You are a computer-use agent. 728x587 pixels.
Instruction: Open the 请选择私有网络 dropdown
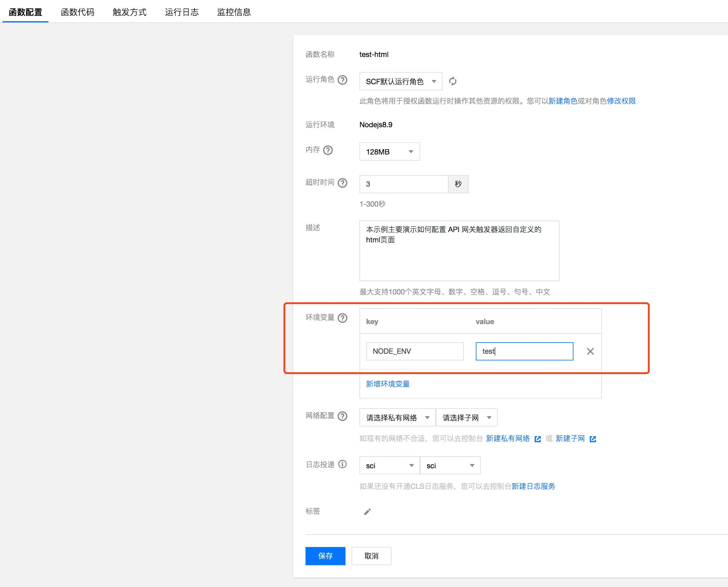point(397,418)
